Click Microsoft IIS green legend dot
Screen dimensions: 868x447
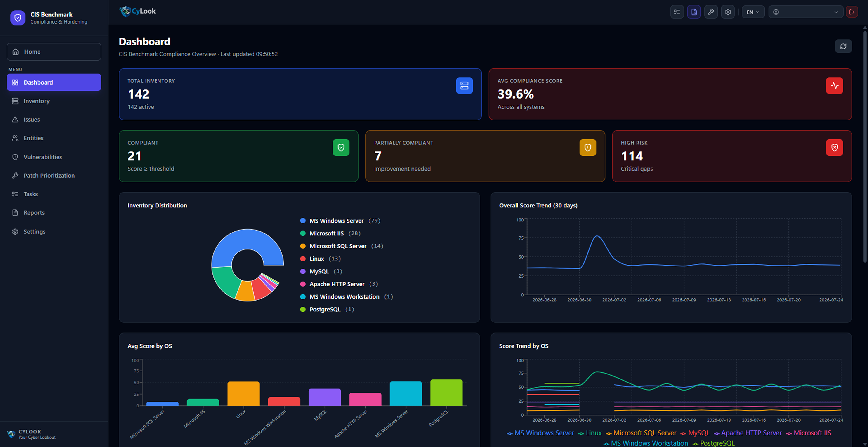click(303, 233)
